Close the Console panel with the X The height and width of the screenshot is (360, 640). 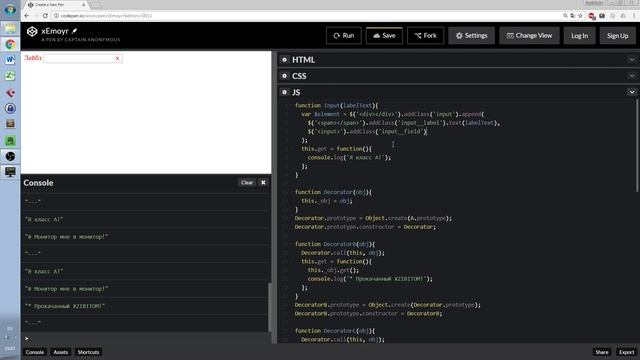pyautogui.click(x=263, y=182)
